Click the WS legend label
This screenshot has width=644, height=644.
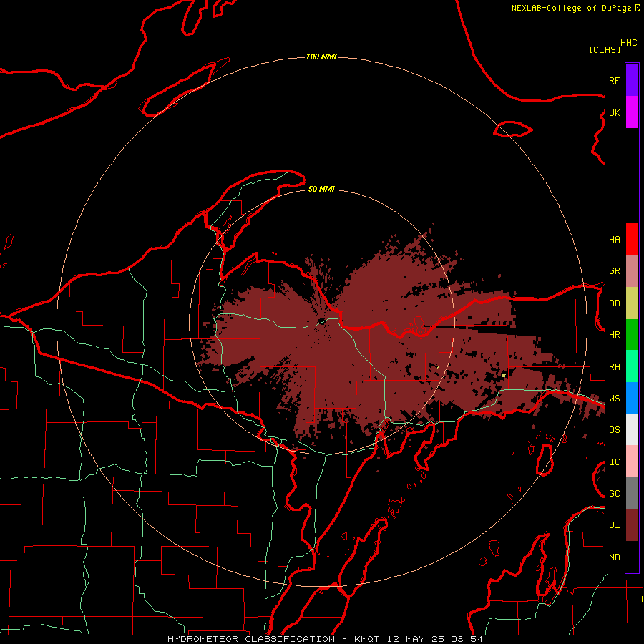pyautogui.click(x=614, y=399)
